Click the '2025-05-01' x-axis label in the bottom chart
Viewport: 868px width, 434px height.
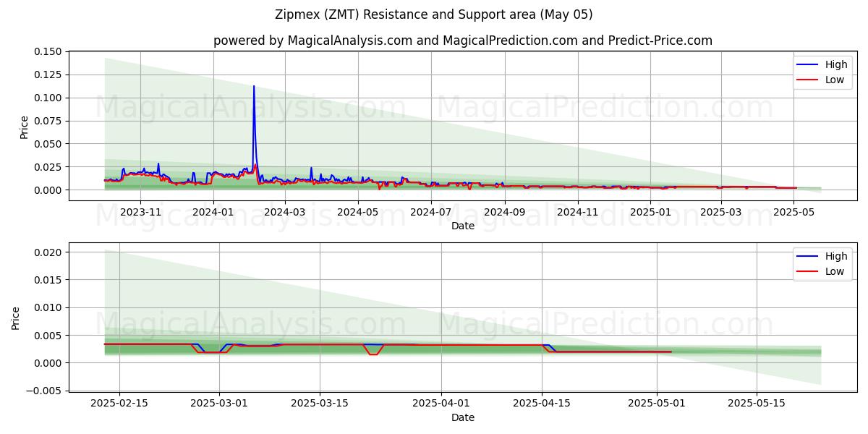click(x=656, y=404)
